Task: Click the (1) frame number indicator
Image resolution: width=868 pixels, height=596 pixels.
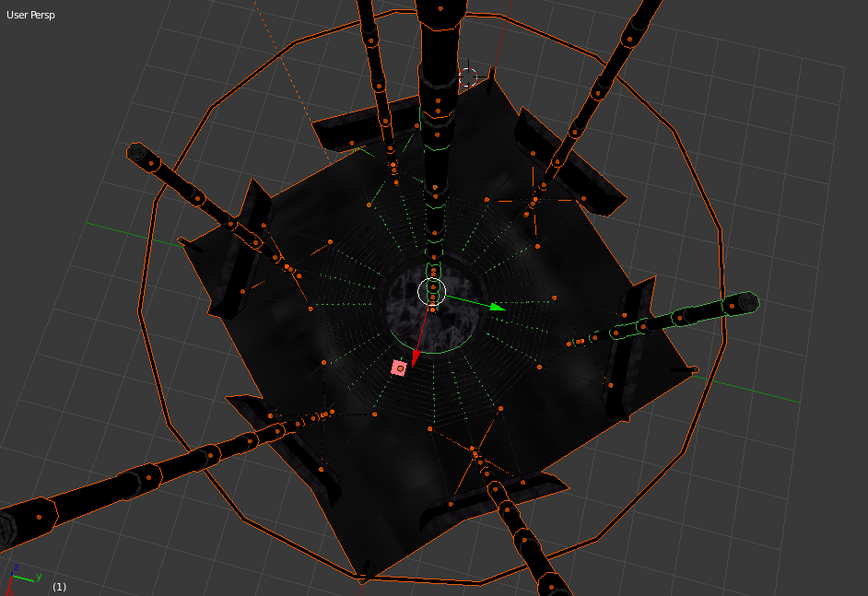Action: [59, 587]
